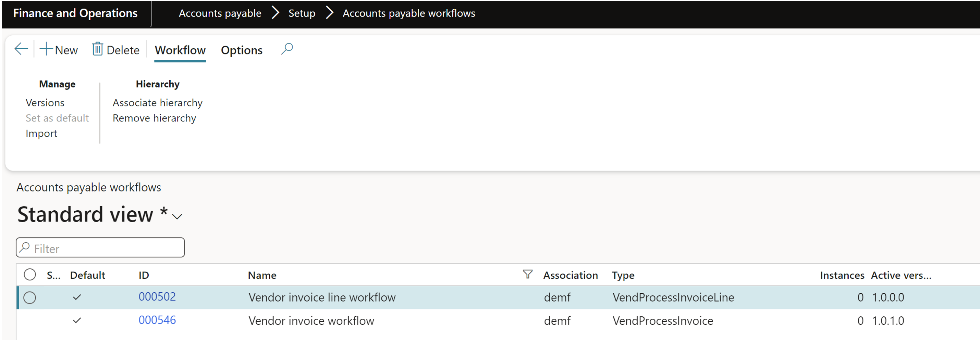Select the row circle for workflow 000502
Screen dimensions: 980x340
30,297
